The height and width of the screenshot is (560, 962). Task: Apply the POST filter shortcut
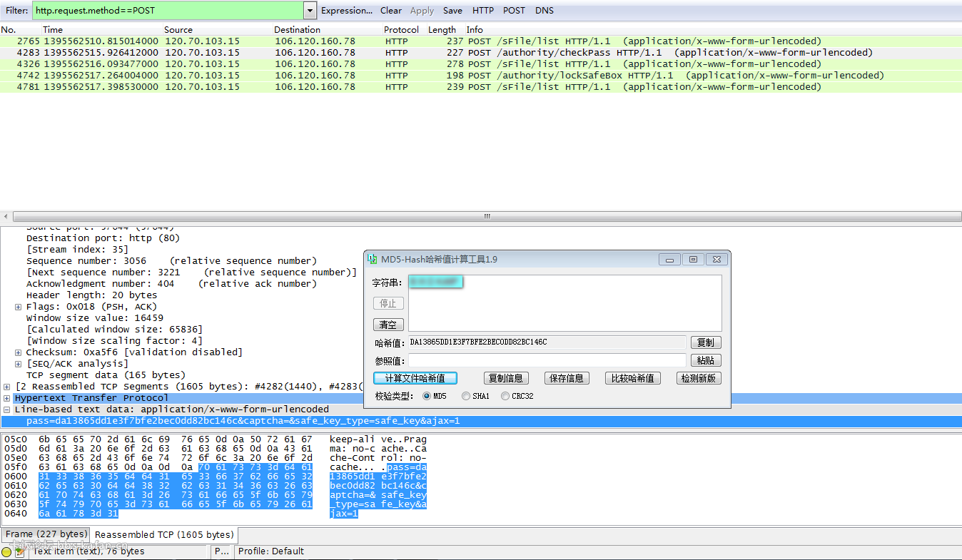pos(514,11)
